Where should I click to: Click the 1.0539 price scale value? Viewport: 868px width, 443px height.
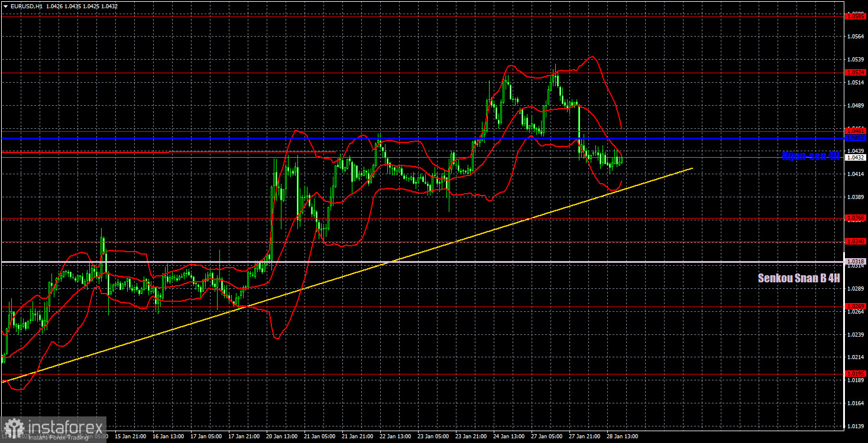coord(856,60)
